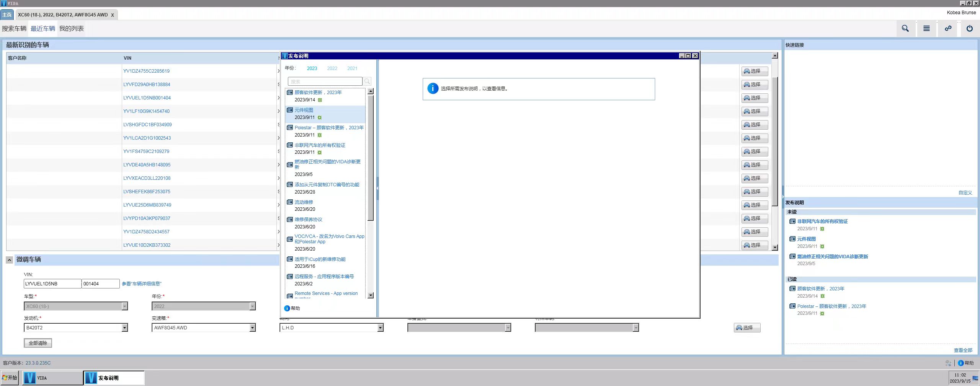The height and width of the screenshot is (386, 980).
Task: Click search icon in release notes dialog
Action: coord(367,81)
